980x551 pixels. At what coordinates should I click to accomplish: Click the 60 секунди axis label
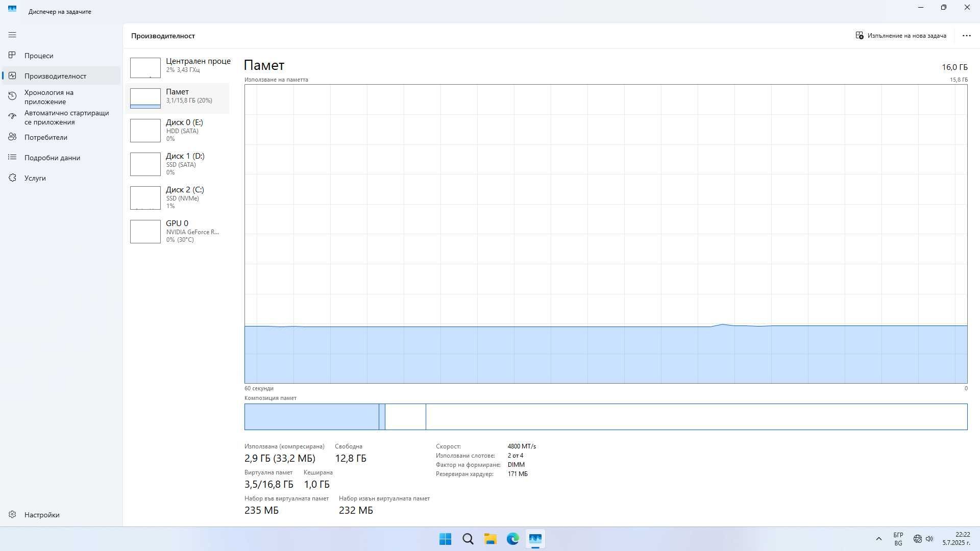pos(259,388)
